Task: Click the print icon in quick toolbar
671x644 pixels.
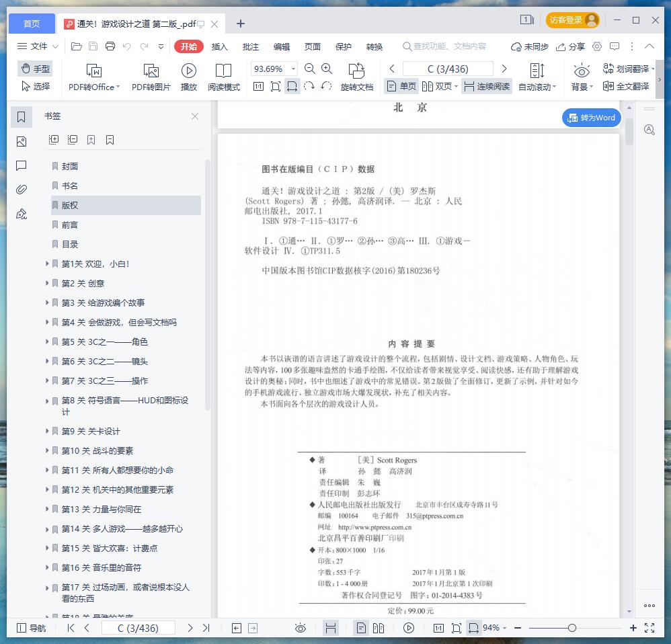Action: tap(110, 46)
